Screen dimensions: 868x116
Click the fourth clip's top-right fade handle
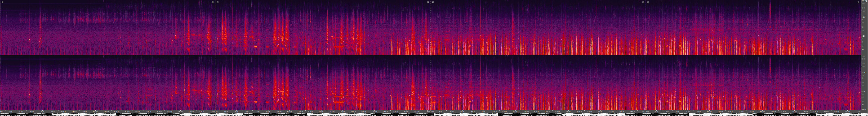click(x=859, y=2)
